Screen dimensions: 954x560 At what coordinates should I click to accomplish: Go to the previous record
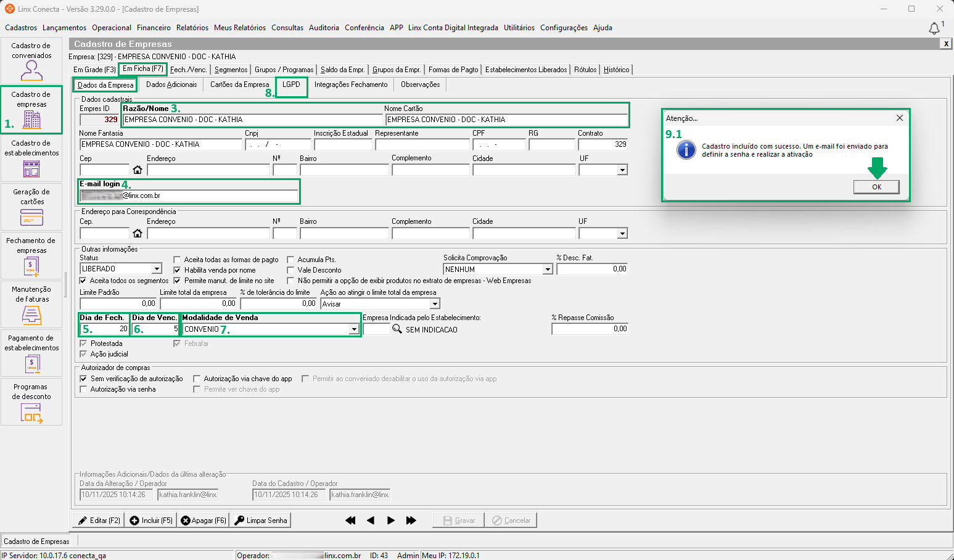click(371, 521)
